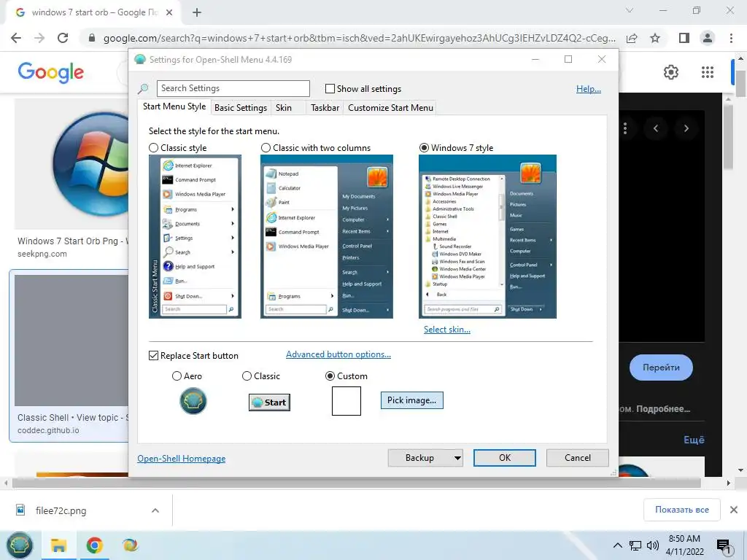Go to next image in preview panel

[686, 128]
